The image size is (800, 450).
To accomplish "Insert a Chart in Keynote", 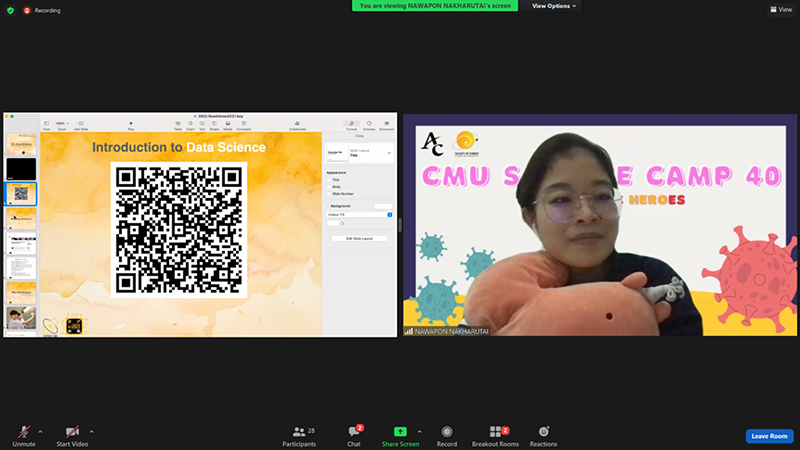I will [190, 125].
